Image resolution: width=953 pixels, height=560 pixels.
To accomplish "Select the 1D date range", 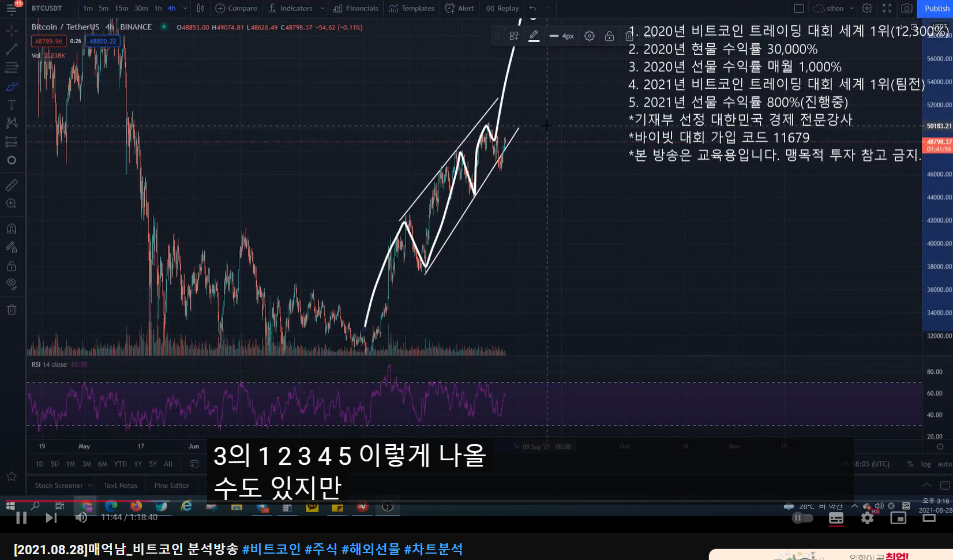I will 39,464.
